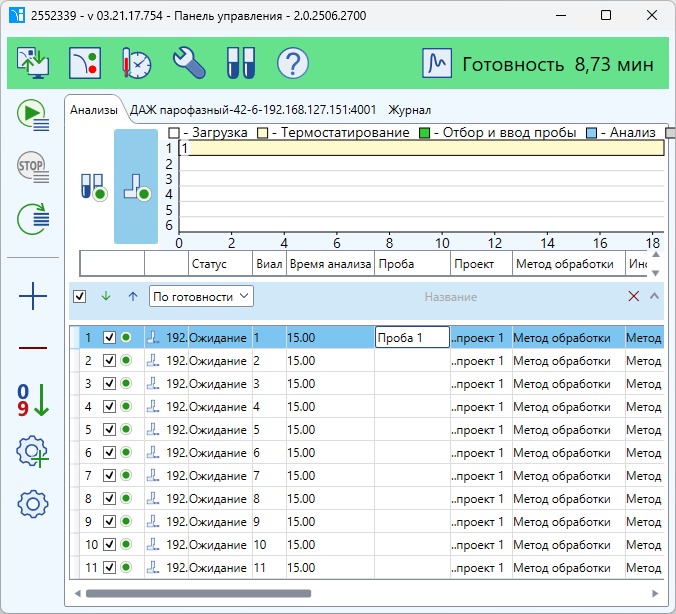676x614 pixels.
Task: Toggle the checkbox in row 3
Action: coord(111,383)
